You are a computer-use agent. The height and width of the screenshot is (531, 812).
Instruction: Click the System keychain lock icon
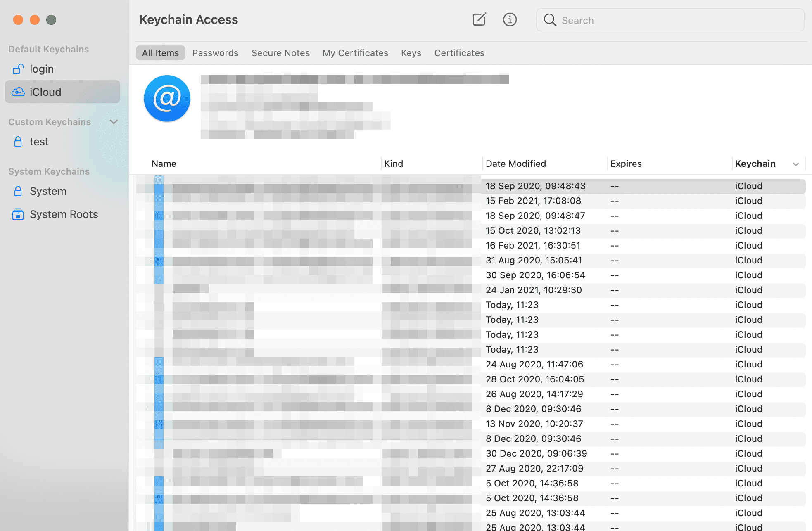tap(18, 191)
